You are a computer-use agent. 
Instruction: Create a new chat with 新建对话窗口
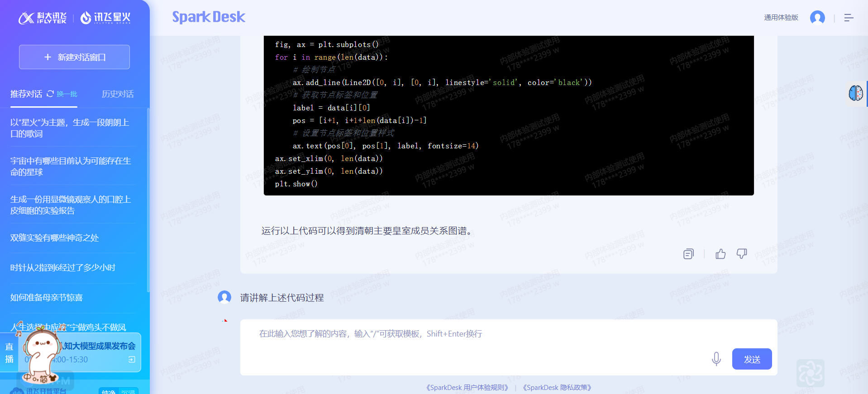pos(74,57)
